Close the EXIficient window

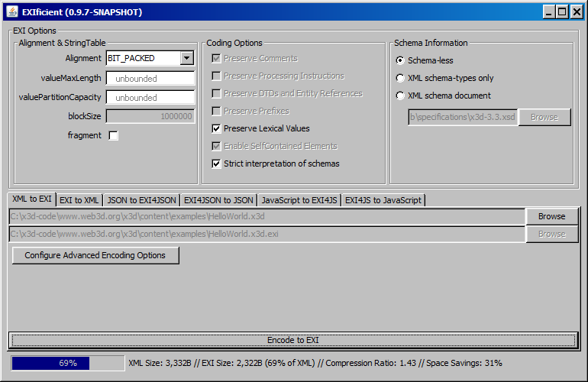point(577,12)
